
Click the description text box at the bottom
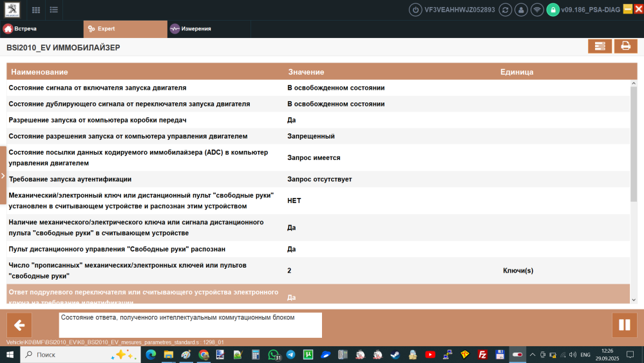click(190, 325)
